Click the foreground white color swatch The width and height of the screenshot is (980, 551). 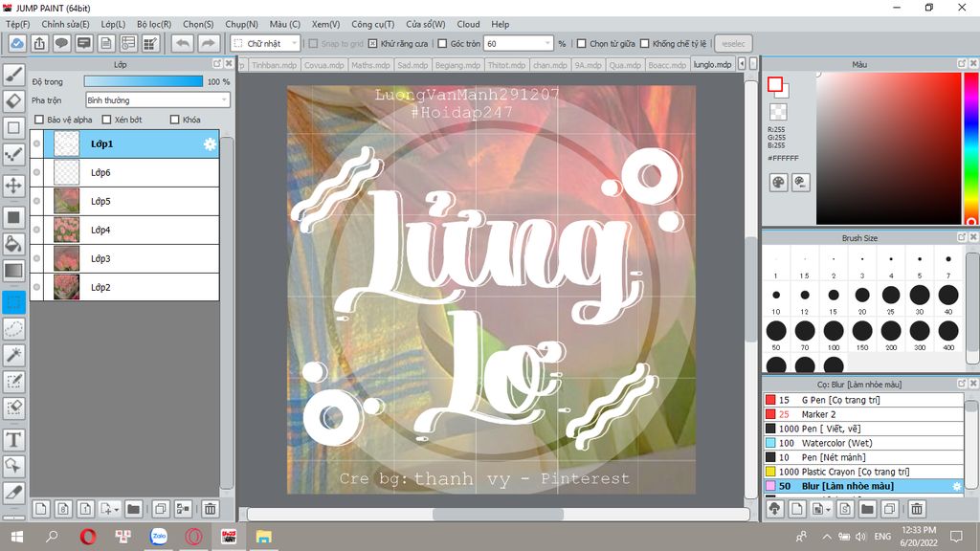point(775,84)
